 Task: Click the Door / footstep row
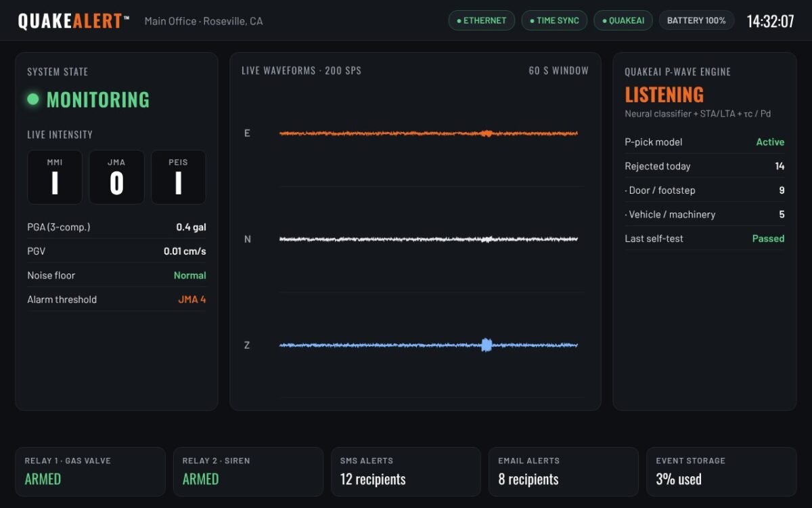(x=704, y=190)
